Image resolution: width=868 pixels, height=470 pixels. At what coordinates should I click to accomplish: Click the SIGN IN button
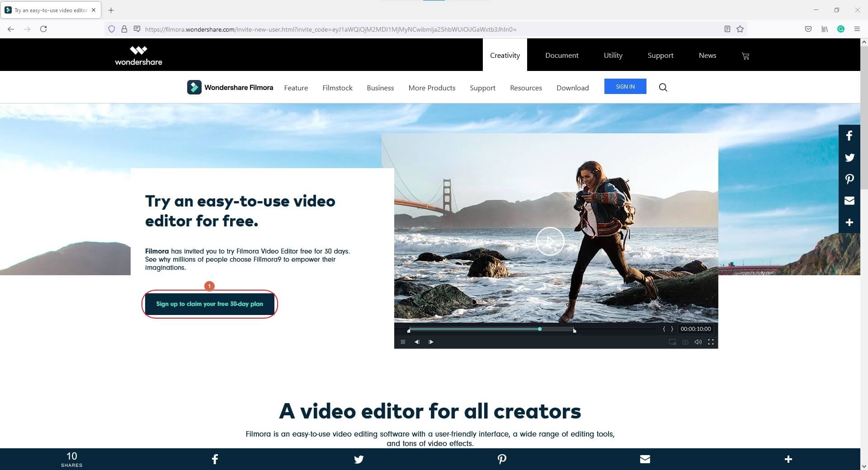[625, 86]
